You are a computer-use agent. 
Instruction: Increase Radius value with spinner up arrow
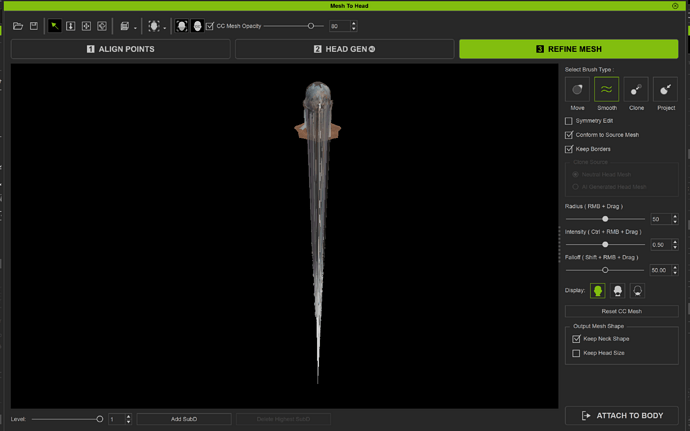(675, 216)
